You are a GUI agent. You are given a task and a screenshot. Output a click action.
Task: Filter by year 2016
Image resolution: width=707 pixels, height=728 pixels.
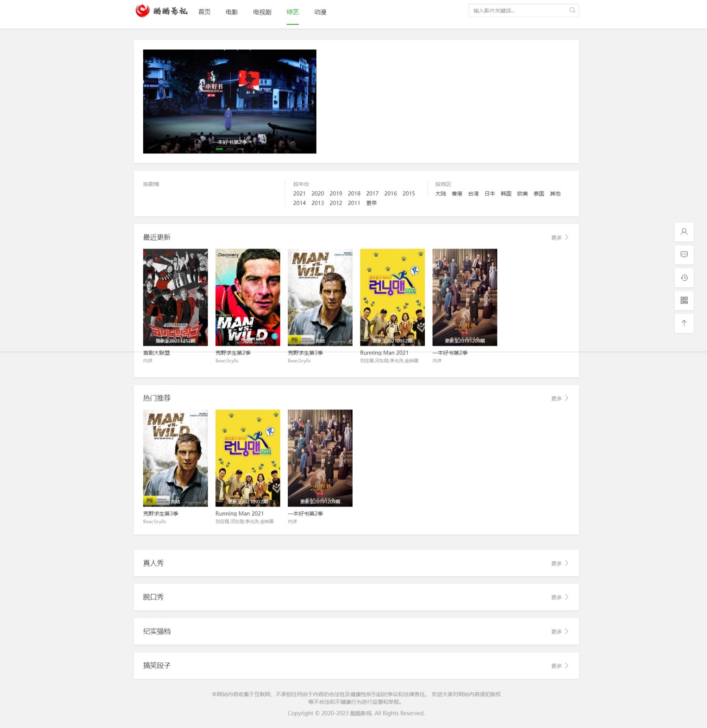(x=390, y=193)
